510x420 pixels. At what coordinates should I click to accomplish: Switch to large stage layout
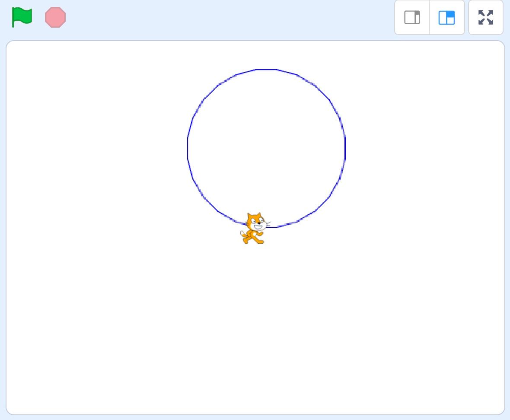(x=446, y=18)
